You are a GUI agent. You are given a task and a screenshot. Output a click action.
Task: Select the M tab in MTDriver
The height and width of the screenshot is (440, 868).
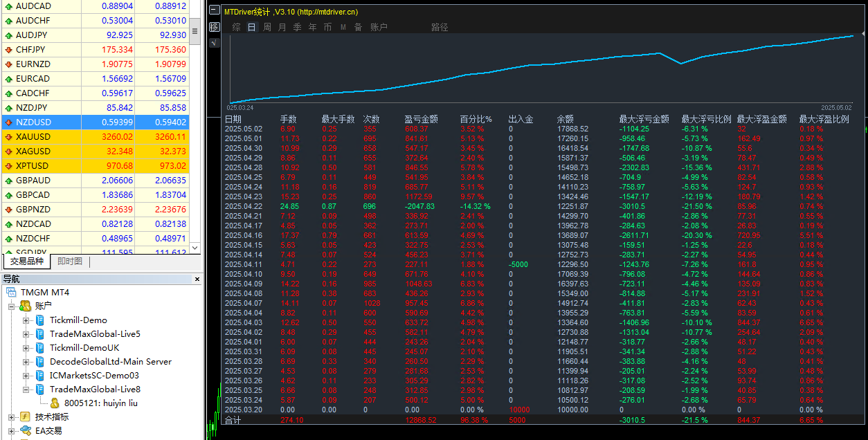click(343, 27)
